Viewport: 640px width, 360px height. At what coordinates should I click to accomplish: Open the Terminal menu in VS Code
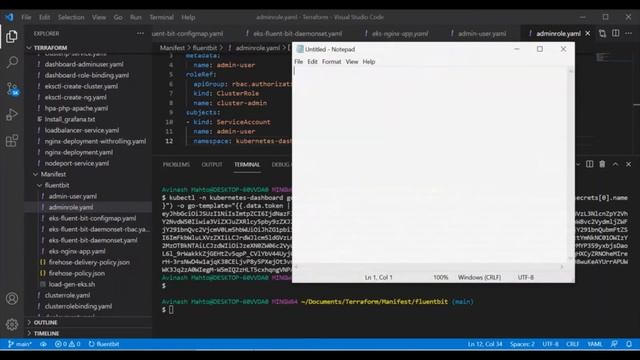[161, 17]
